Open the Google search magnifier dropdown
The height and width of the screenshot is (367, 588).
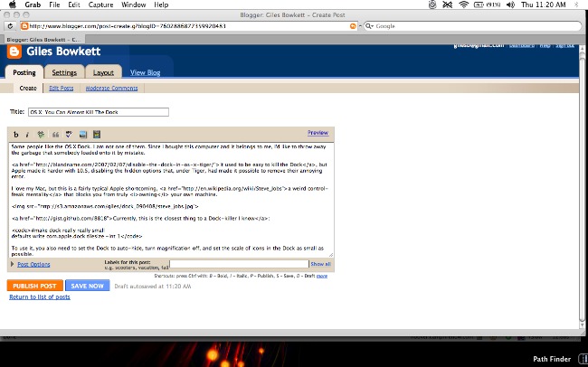pos(370,26)
